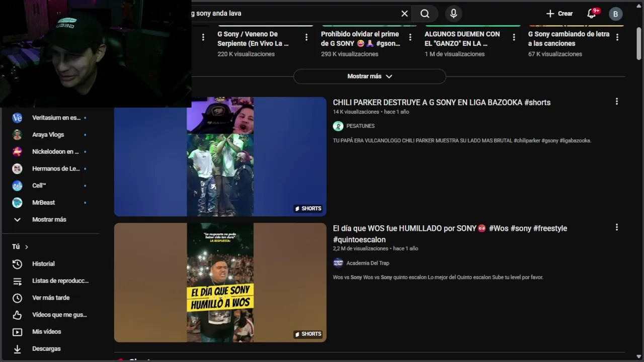Visit the Academia Del Trap channel name
This screenshot has height=362, width=644.
[368, 263]
